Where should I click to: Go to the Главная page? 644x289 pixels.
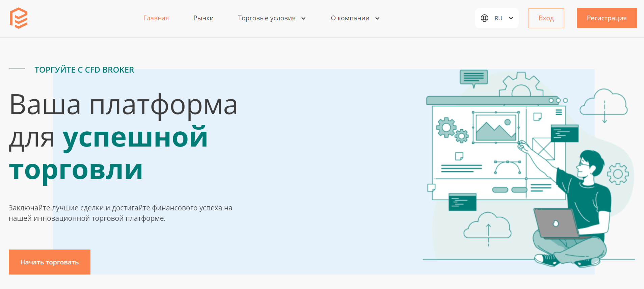coord(156,18)
